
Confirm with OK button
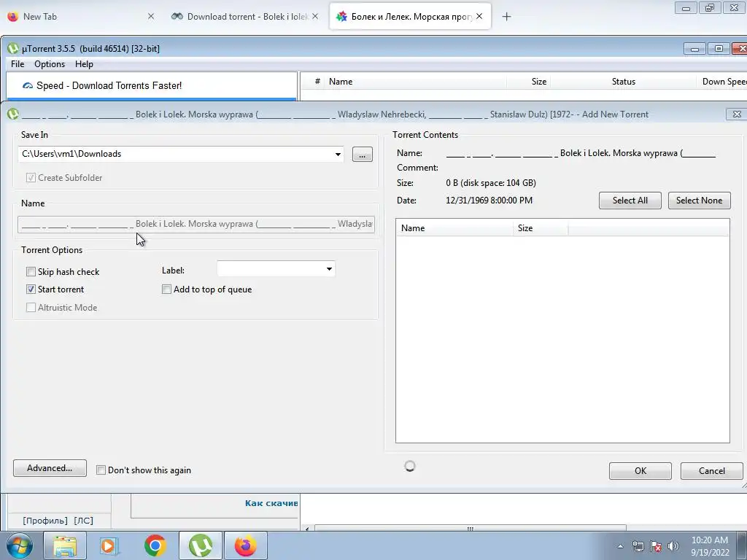[640, 471]
